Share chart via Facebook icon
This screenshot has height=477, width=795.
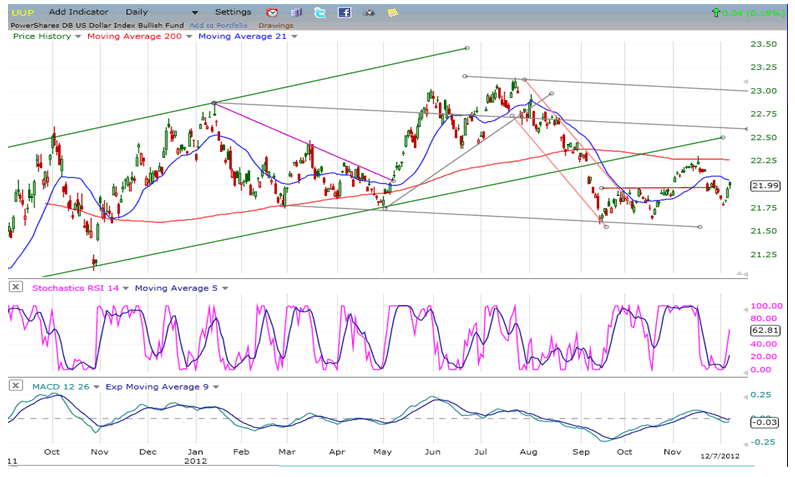(x=344, y=12)
